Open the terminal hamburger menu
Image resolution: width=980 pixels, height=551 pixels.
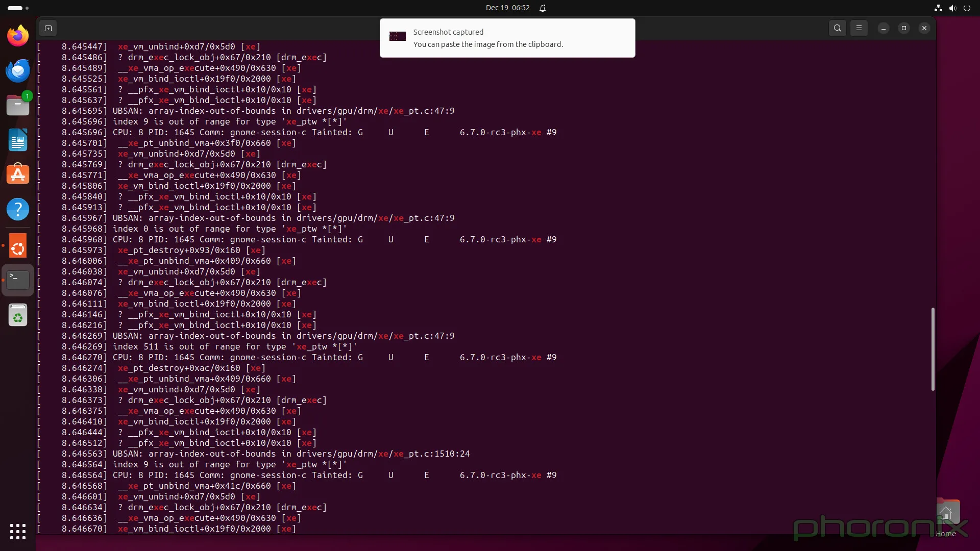point(859,28)
